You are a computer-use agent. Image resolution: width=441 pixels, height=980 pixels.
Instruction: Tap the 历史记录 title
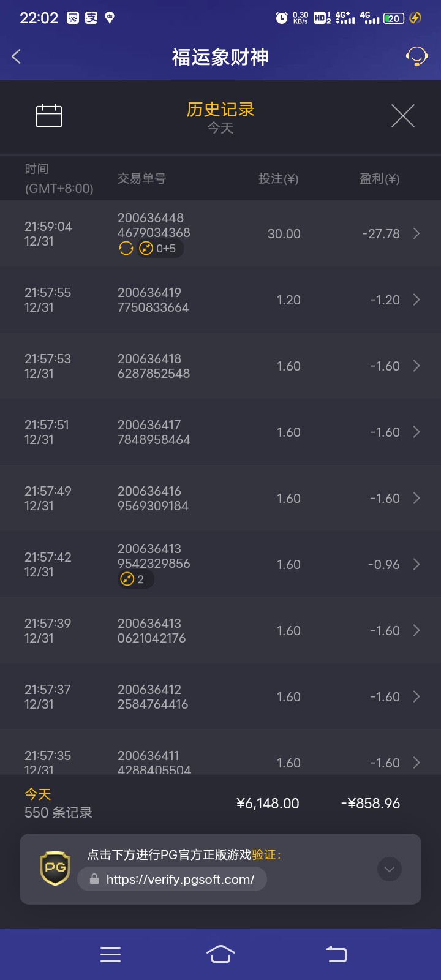click(221, 110)
